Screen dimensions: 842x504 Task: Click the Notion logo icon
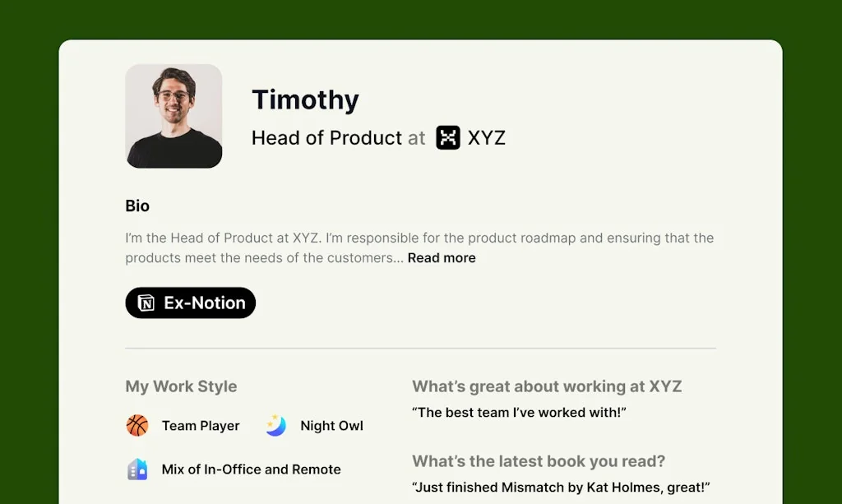pyautogui.click(x=146, y=303)
